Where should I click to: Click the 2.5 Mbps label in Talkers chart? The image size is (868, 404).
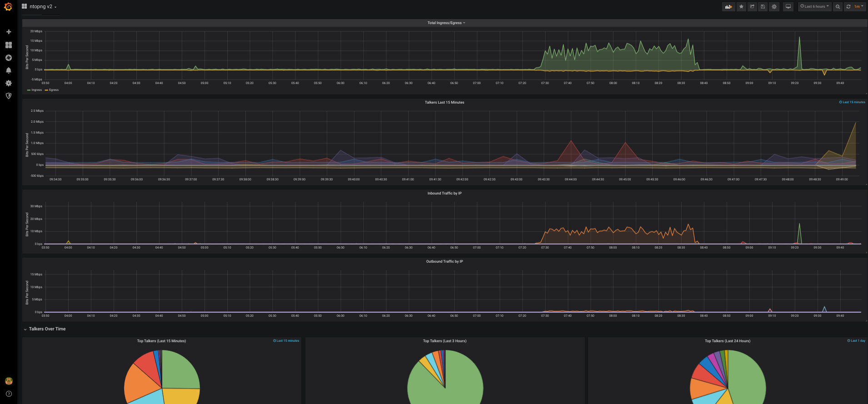(x=37, y=111)
